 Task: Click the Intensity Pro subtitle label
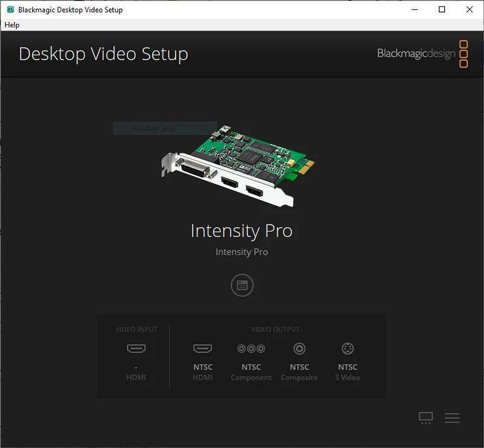click(x=242, y=252)
